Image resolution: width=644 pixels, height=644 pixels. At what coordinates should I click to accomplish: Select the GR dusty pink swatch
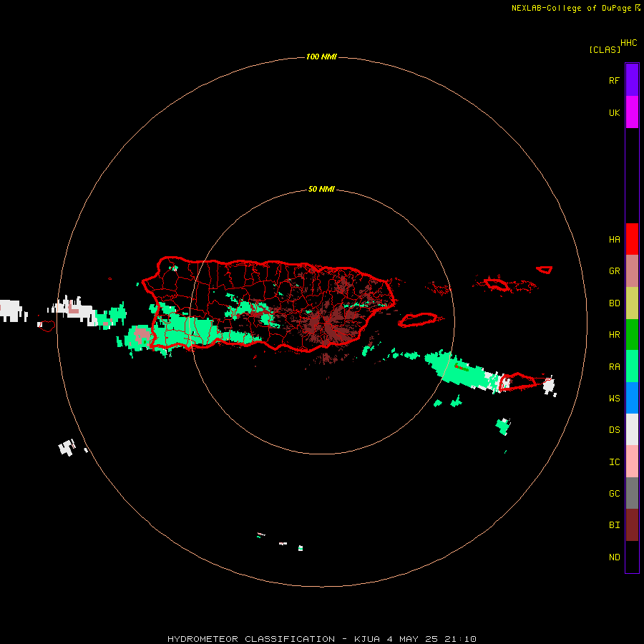(632, 270)
